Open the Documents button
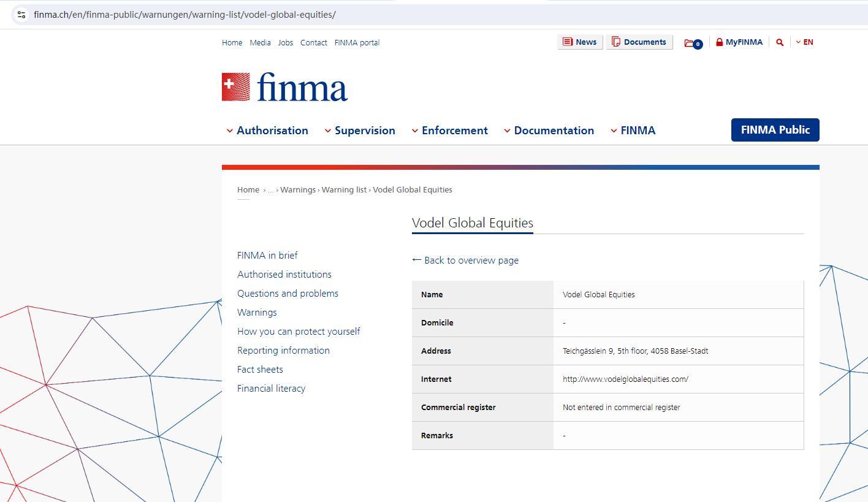This screenshot has height=502, width=868. 639,42
